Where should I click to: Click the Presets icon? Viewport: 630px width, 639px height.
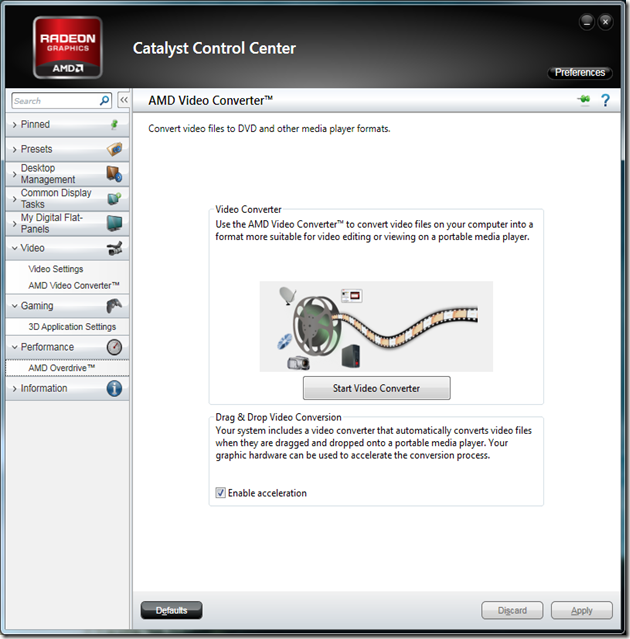click(115, 149)
